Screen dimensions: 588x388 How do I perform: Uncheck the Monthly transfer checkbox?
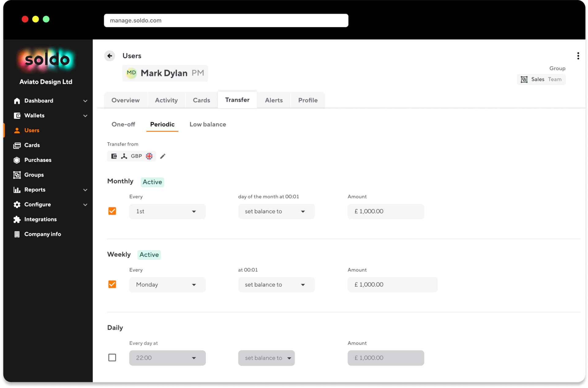coord(112,211)
